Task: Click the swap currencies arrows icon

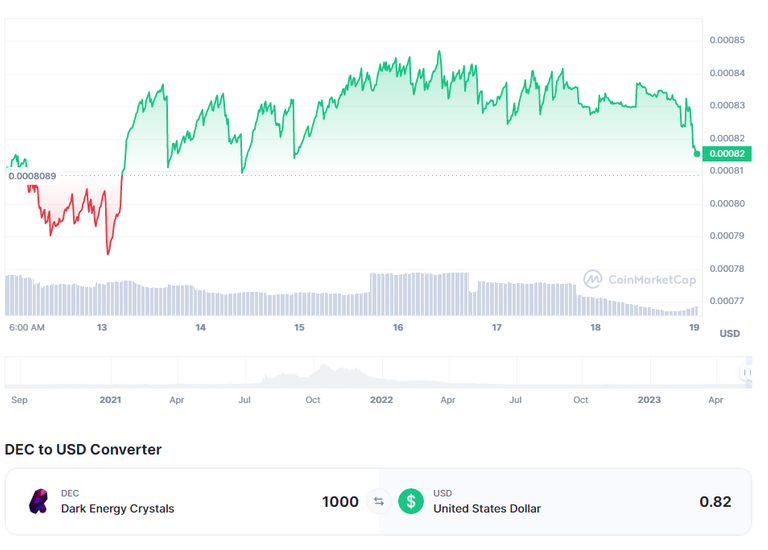Action: pos(379,502)
